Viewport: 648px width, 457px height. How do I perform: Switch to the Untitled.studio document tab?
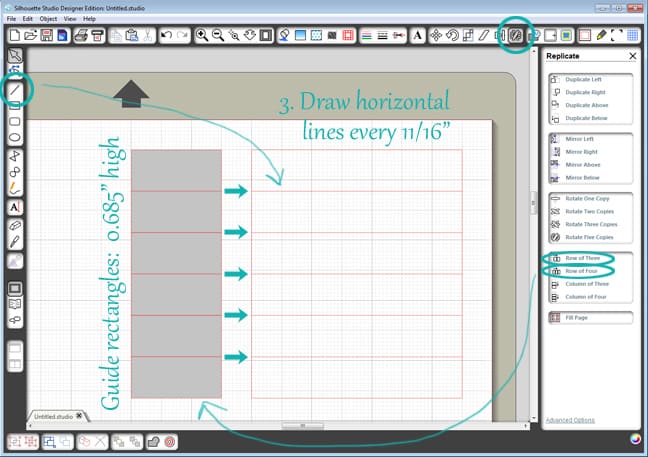tap(53, 417)
